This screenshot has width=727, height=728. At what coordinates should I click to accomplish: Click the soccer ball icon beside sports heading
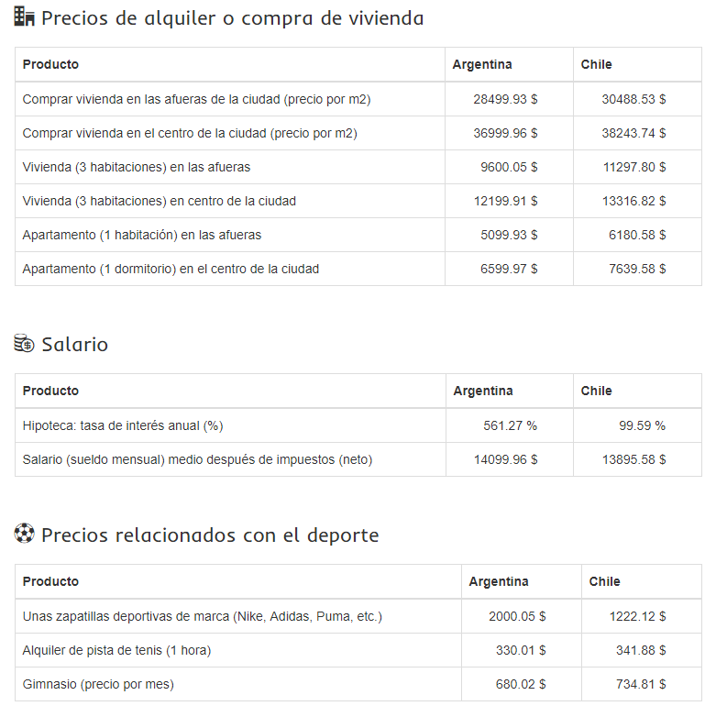[x=25, y=534]
